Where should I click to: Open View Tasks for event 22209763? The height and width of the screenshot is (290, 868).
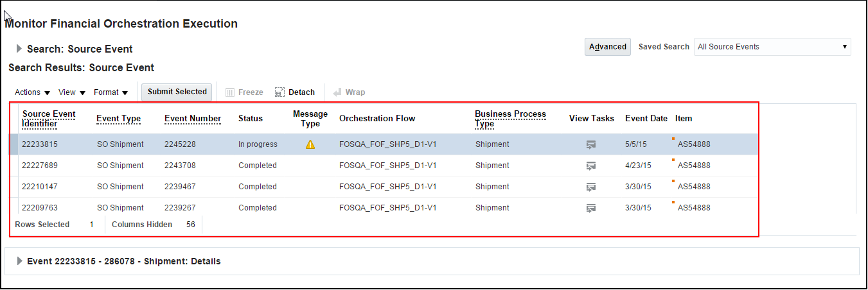(x=591, y=209)
